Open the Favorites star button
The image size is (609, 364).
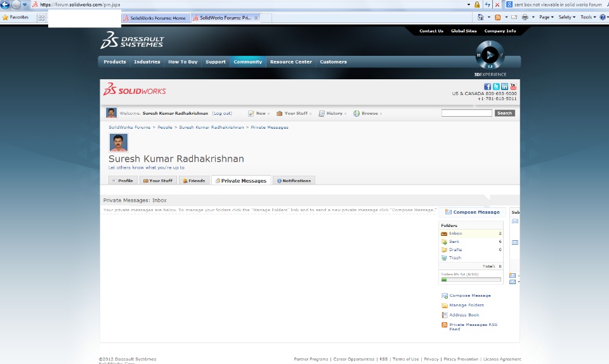(15, 18)
